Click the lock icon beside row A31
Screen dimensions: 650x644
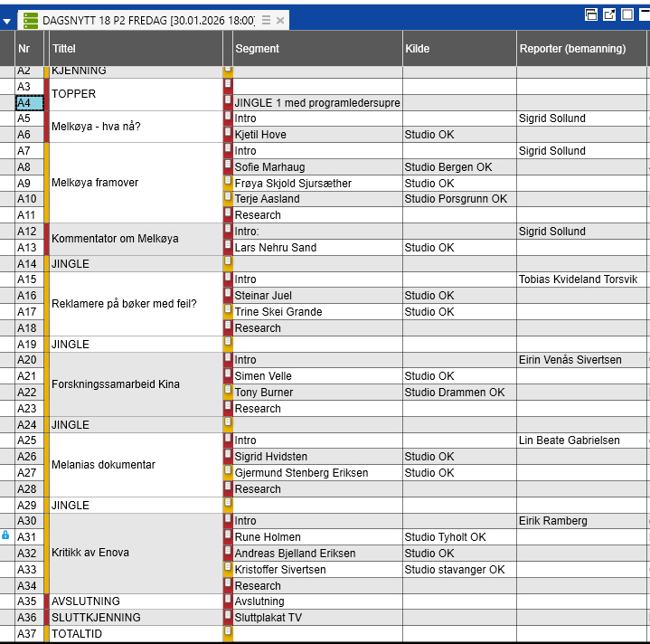tap(6, 535)
